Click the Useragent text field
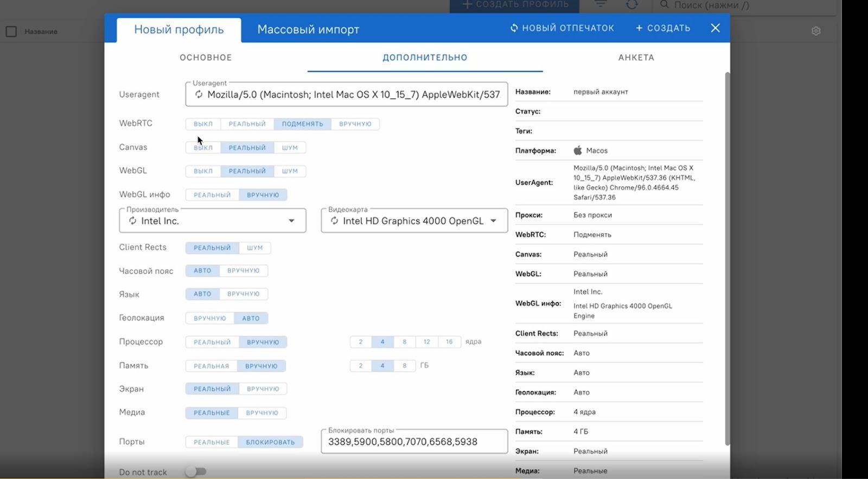Image resolution: width=868 pixels, height=479 pixels. point(347,94)
